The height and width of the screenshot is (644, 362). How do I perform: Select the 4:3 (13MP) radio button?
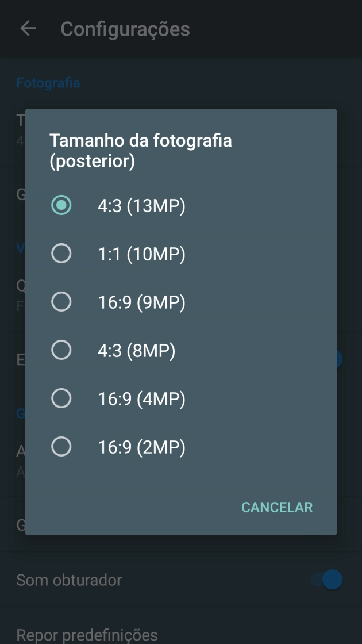click(x=61, y=205)
